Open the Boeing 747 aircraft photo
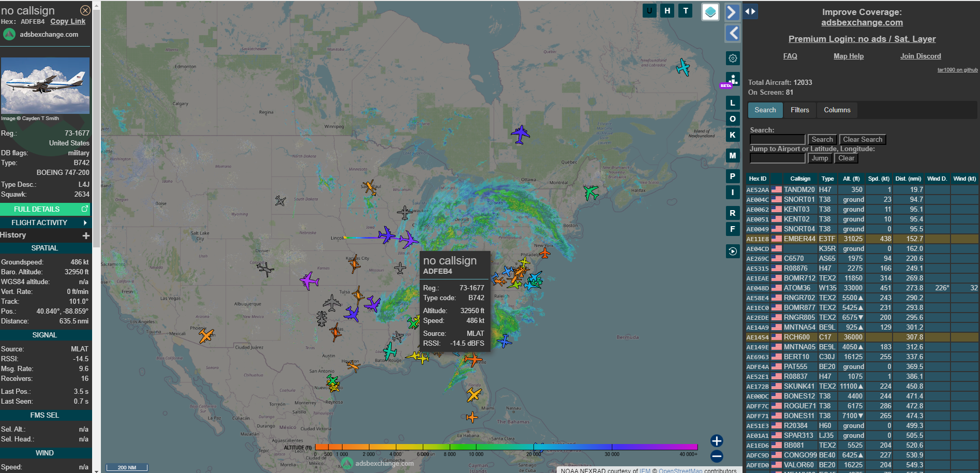This screenshot has width=980, height=473. (45, 85)
